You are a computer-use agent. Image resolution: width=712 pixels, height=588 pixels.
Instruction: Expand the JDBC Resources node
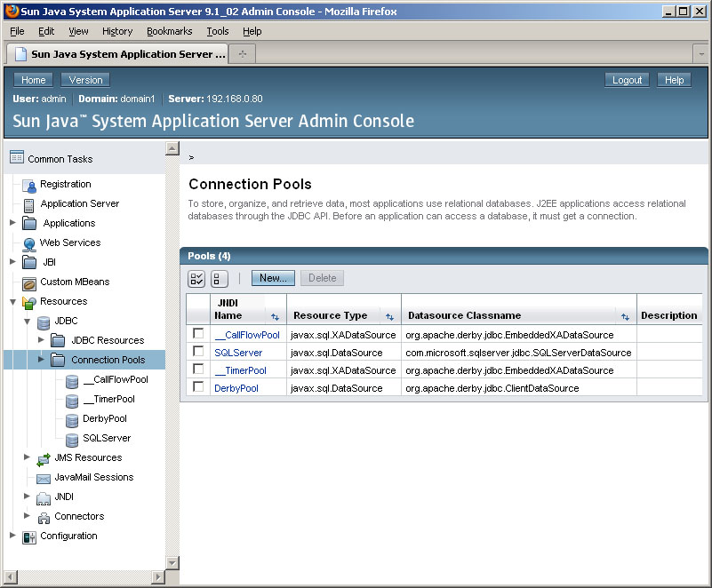[41, 339]
